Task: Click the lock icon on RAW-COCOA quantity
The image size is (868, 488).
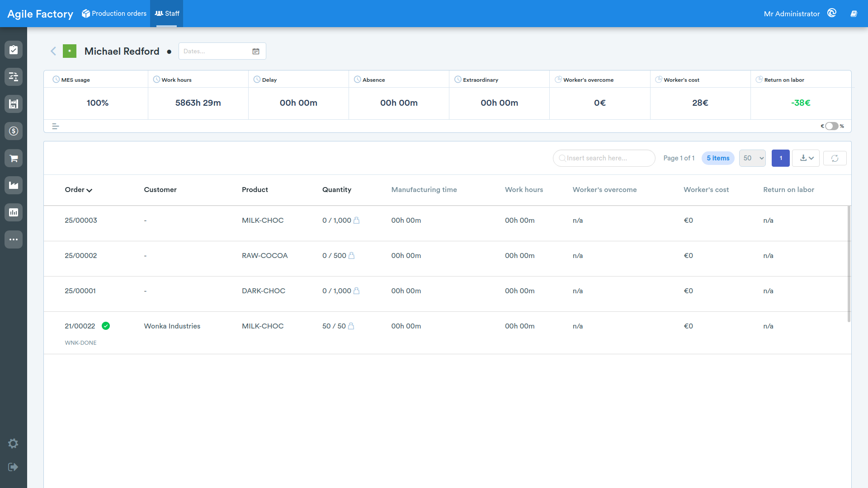Action: click(x=351, y=255)
